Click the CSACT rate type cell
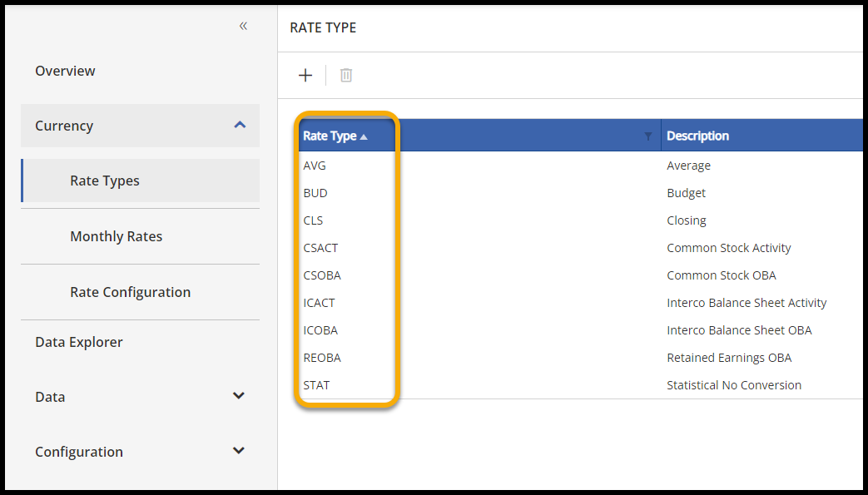The width and height of the screenshot is (868, 495). pos(320,248)
